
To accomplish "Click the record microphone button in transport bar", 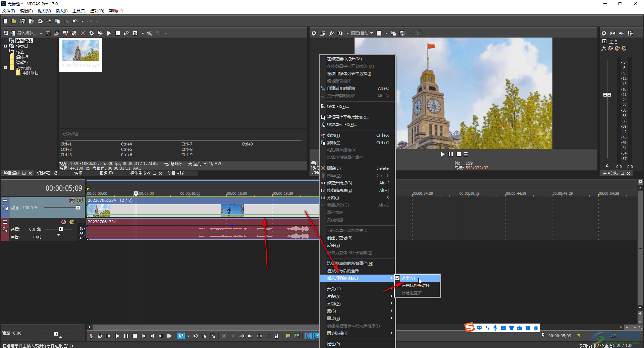I will pos(91,336).
